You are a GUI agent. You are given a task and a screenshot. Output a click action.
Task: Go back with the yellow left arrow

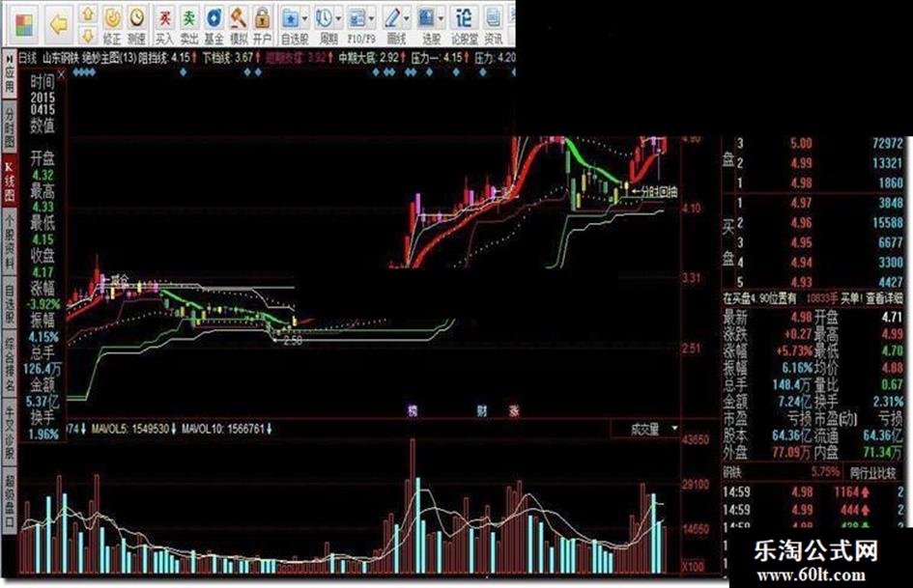click(59, 24)
